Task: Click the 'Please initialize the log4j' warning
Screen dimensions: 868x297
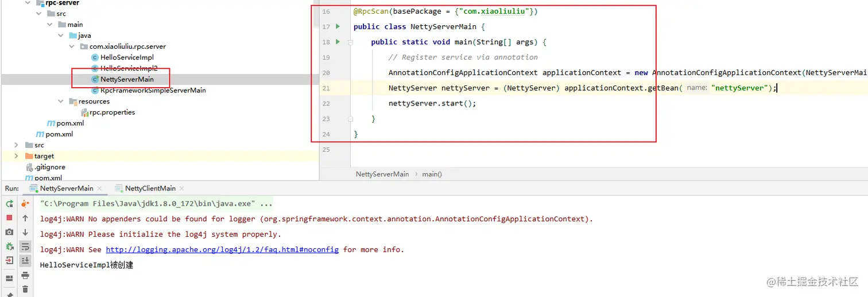Action: click(161, 234)
